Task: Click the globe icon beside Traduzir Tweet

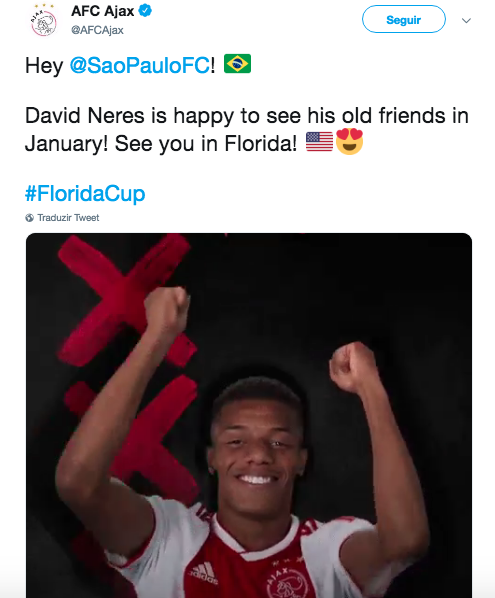Action: 29,218
